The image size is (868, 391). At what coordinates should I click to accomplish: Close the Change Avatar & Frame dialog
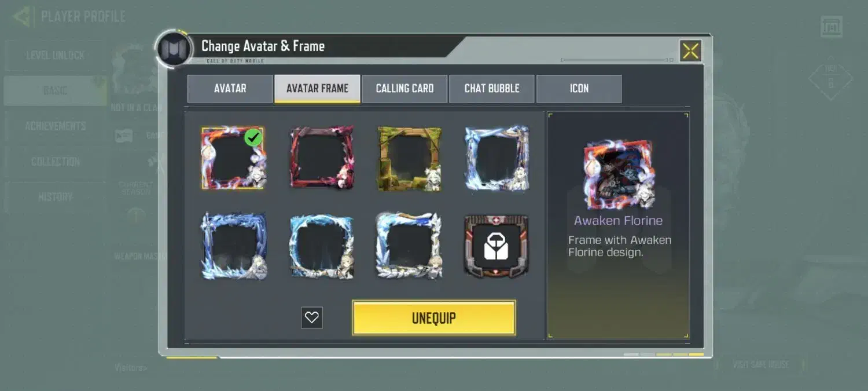pos(690,51)
